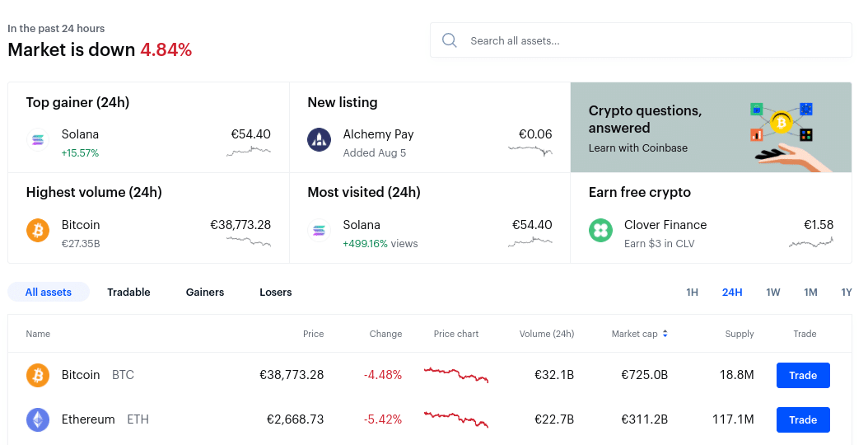
Task: Click Clover Finance price €1.58
Action: coord(819,224)
